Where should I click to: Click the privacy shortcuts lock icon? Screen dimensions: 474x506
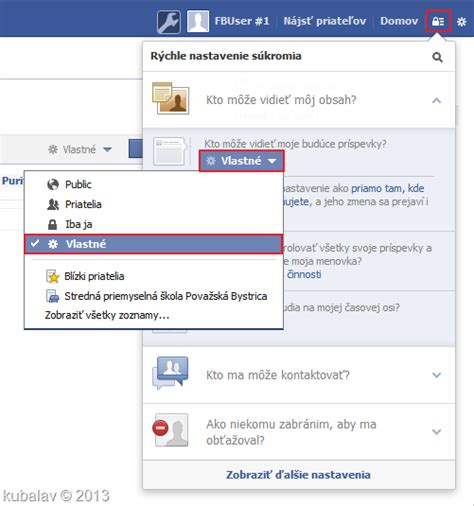click(x=438, y=21)
